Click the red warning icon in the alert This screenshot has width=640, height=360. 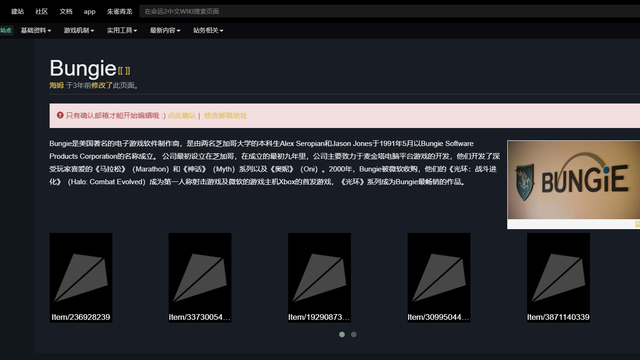(x=60, y=116)
